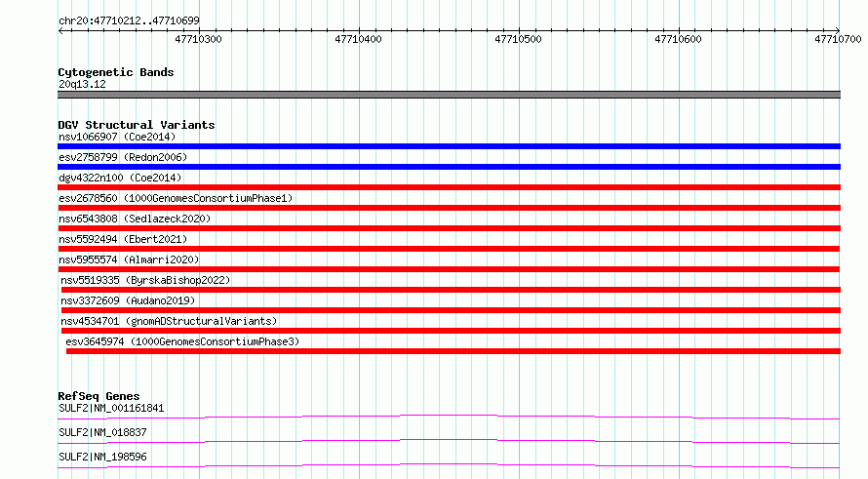
Task: Click the left arrow end of ruler
Action: coord(60,30)
